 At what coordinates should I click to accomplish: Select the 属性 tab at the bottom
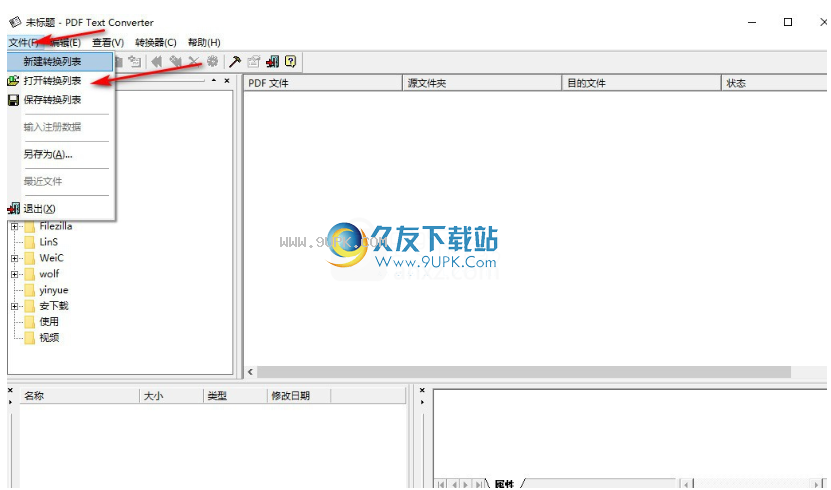coord(505,484)
